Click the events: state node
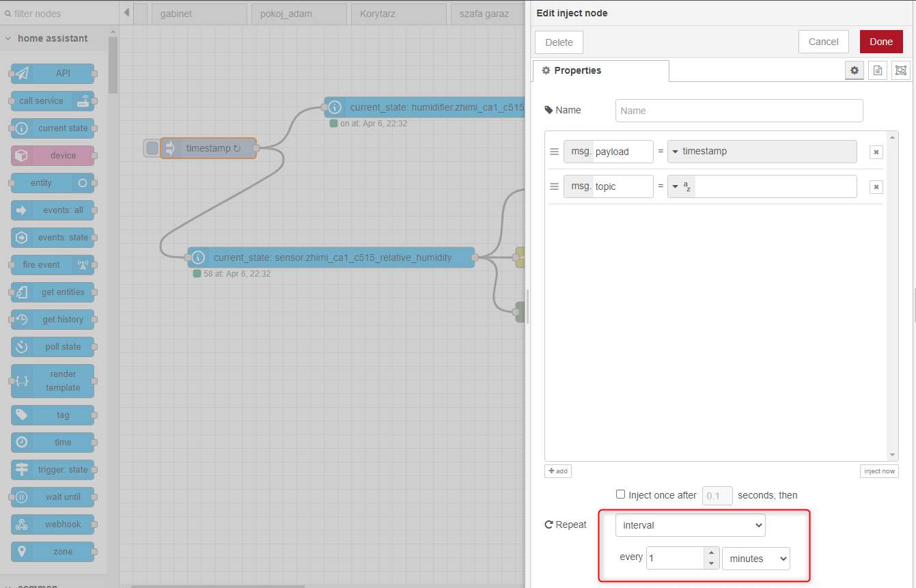Viewport: 916px width, 588px height. tap(52, 237)
